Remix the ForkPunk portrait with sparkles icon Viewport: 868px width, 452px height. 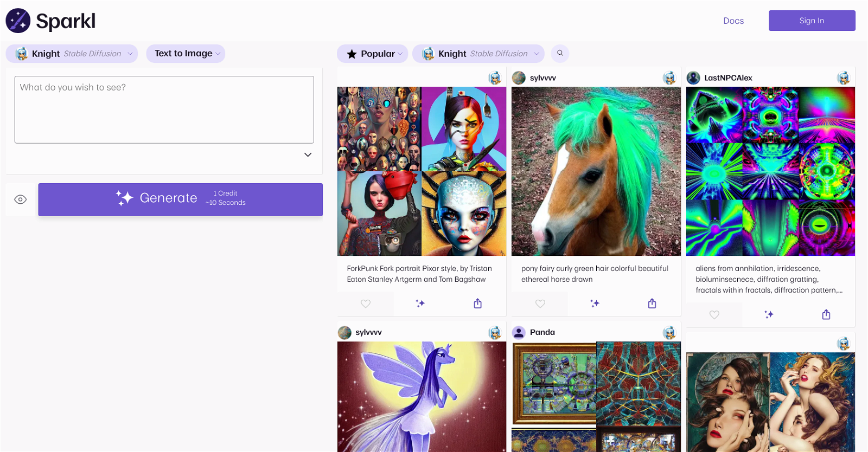click(x=420, y=304)
